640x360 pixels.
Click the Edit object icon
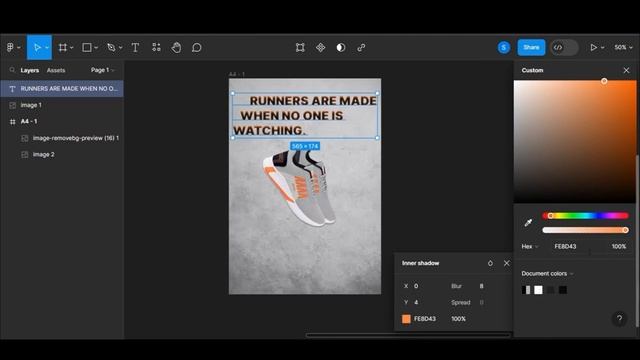pos(300,47)
